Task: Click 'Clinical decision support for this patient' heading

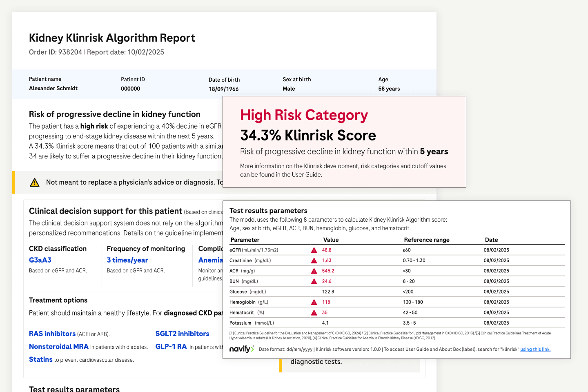Action: tap(105, 211)
